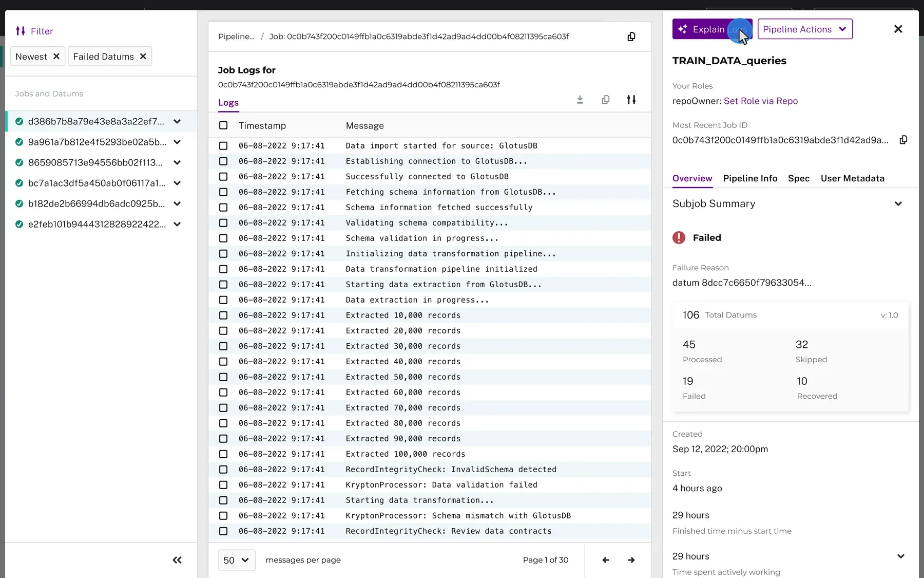
Task: Collapse the Subjob Summary section
Action: click(898, 203)
